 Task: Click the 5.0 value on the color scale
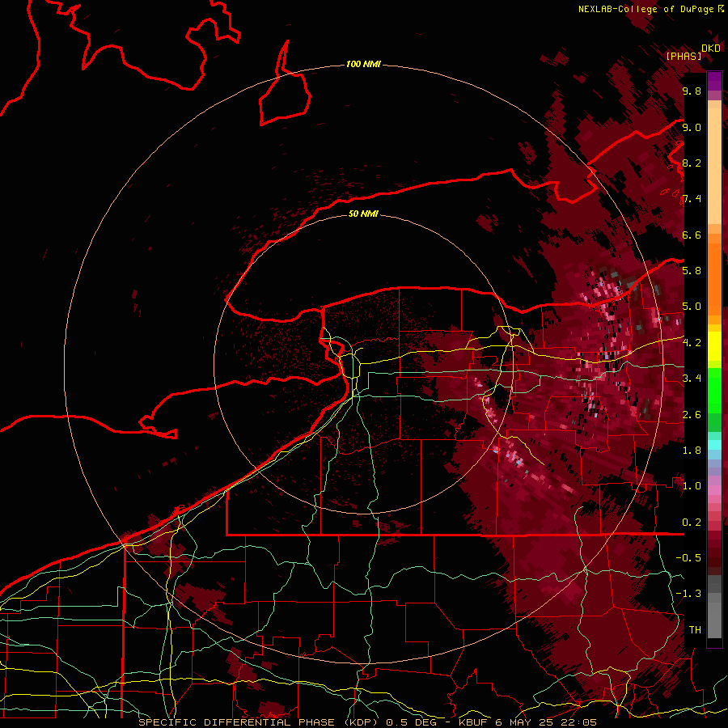coord(692,307)
